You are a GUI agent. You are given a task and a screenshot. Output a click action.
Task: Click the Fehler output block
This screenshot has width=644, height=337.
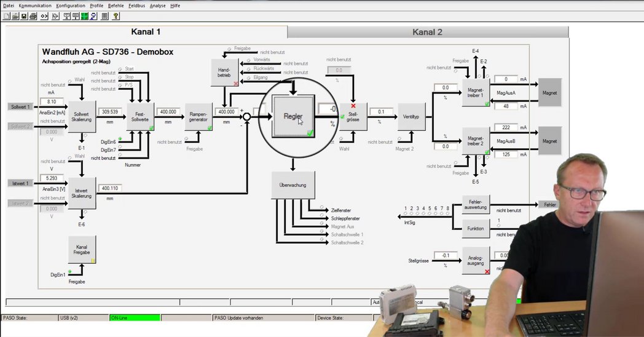pos(549,204)
